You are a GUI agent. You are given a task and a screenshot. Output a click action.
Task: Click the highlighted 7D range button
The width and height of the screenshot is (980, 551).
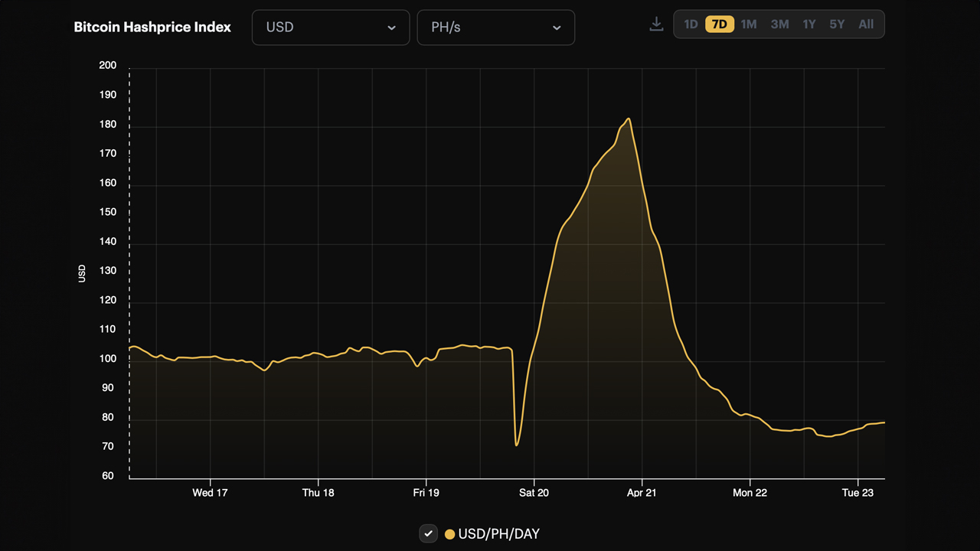[719, 24]
